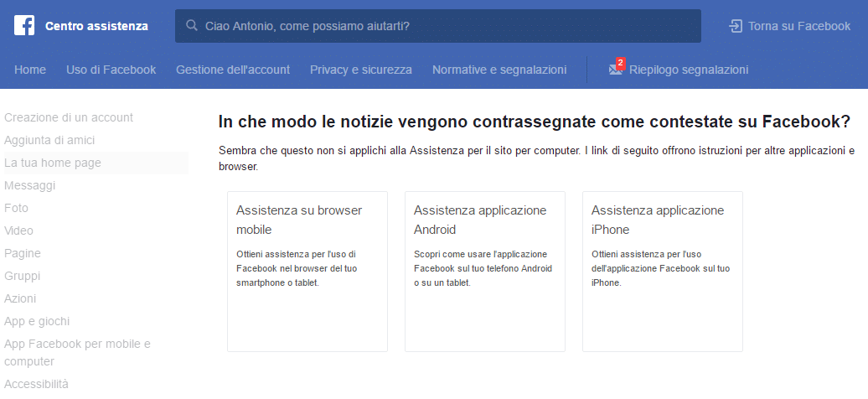Screen dimensions: 868x399
Task: Open the Assistenza applicazione iPhone card
Action: 663,272
